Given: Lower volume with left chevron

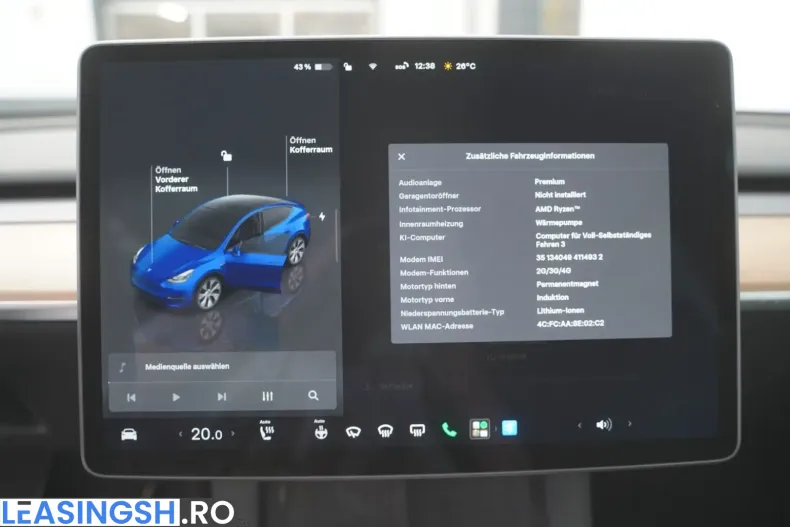Looking at the screenshot, I should tap(579, 426).
